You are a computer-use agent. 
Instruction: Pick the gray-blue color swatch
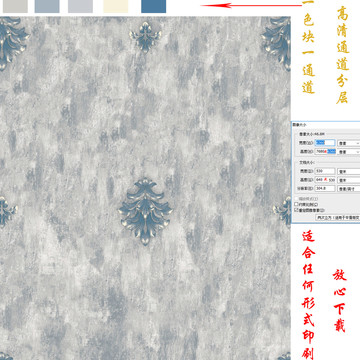coord(47,6)
